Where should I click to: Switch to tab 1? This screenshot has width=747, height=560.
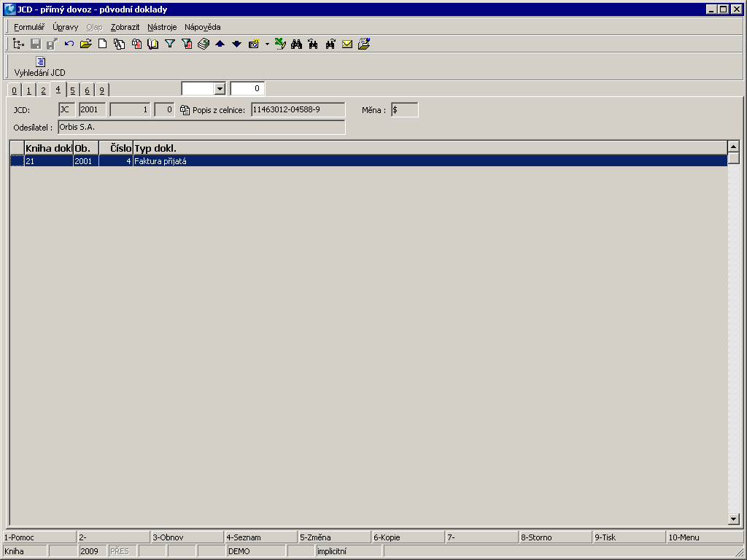(x=28, y=90)
